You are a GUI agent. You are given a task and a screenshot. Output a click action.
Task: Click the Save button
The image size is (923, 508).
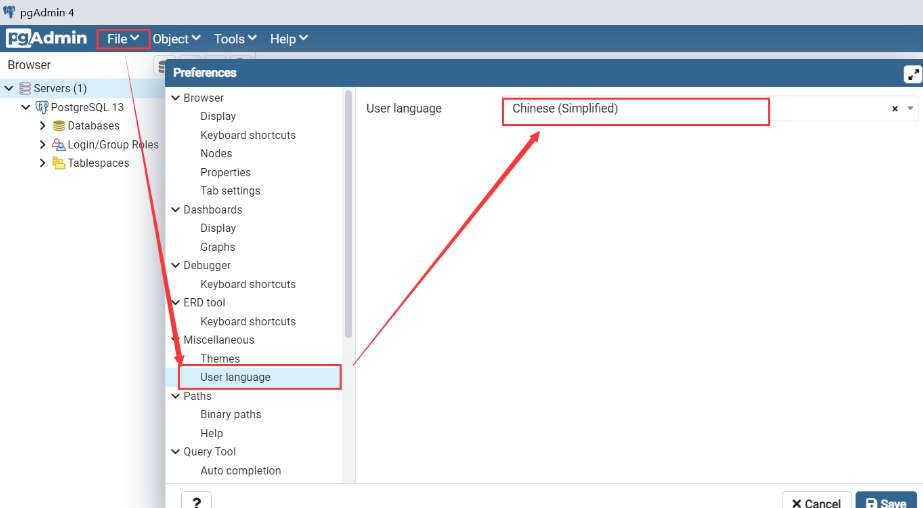click(x=886, y=502)
